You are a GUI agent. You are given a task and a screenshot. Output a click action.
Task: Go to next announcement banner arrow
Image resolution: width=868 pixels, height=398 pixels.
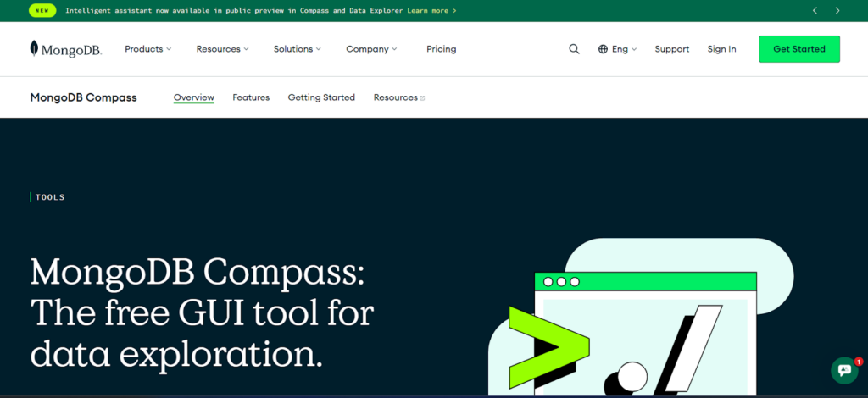click(x=837, y=11)
